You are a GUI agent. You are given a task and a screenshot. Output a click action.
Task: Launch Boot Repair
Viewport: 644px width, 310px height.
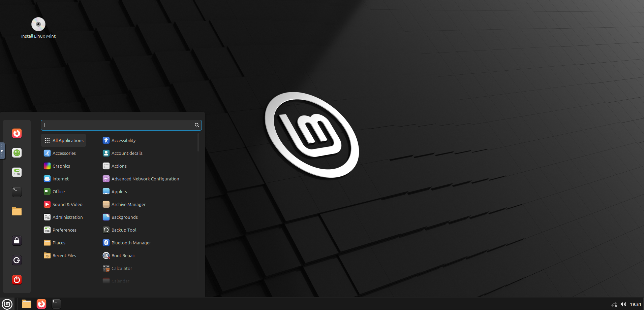click(x=148, y=255)
